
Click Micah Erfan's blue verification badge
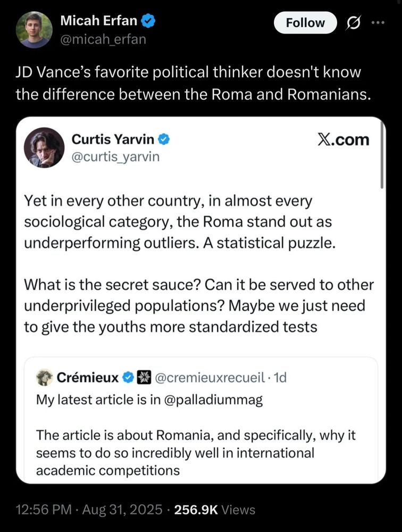147,21
